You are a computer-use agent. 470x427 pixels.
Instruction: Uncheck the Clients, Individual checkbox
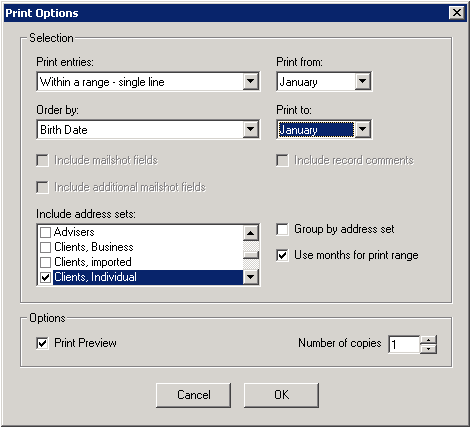tap(45, 277)
